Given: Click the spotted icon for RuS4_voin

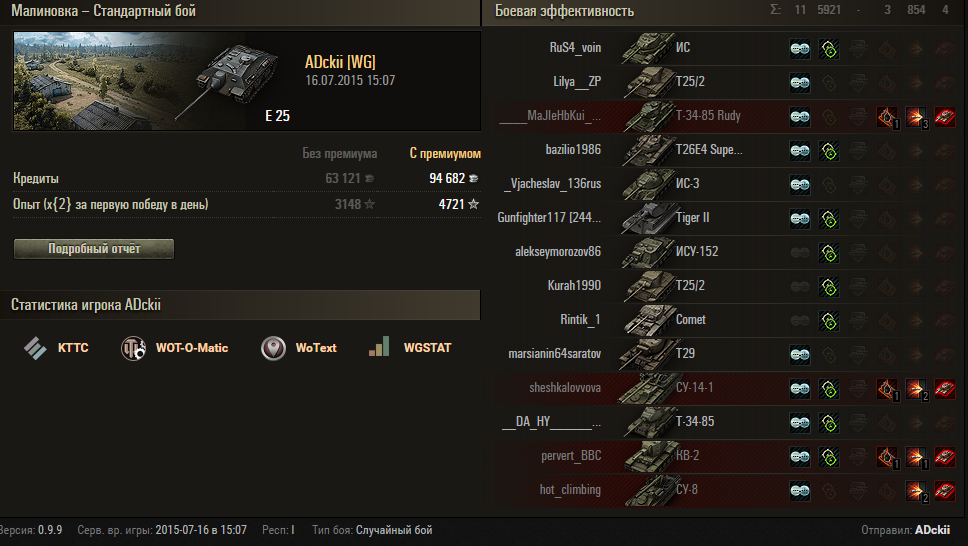Looking at the screenshot, I should tap(800, 48).
